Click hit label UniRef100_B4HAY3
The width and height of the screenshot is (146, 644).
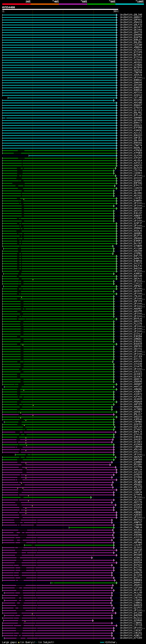(131, 583)
